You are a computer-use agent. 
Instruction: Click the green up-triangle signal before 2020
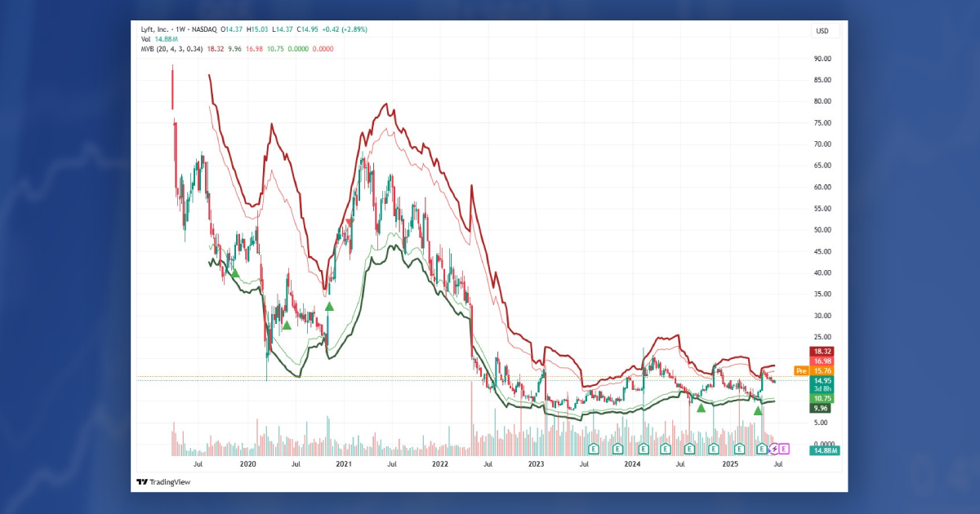click(x=235, y=273)
